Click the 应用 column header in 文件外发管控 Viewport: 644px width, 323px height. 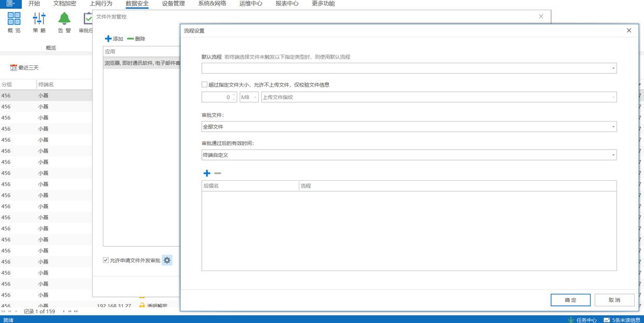[x=142, y=52]
